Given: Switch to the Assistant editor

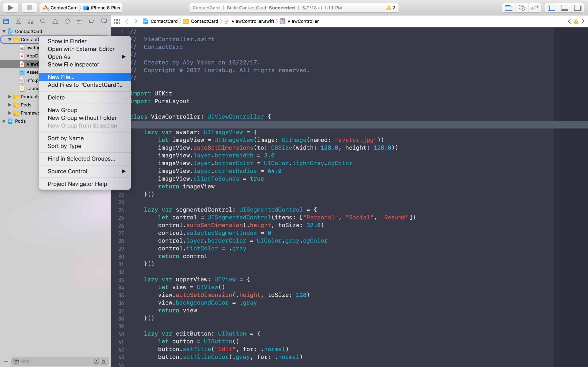Looking at the screenshot, I should tap(521, 8).
